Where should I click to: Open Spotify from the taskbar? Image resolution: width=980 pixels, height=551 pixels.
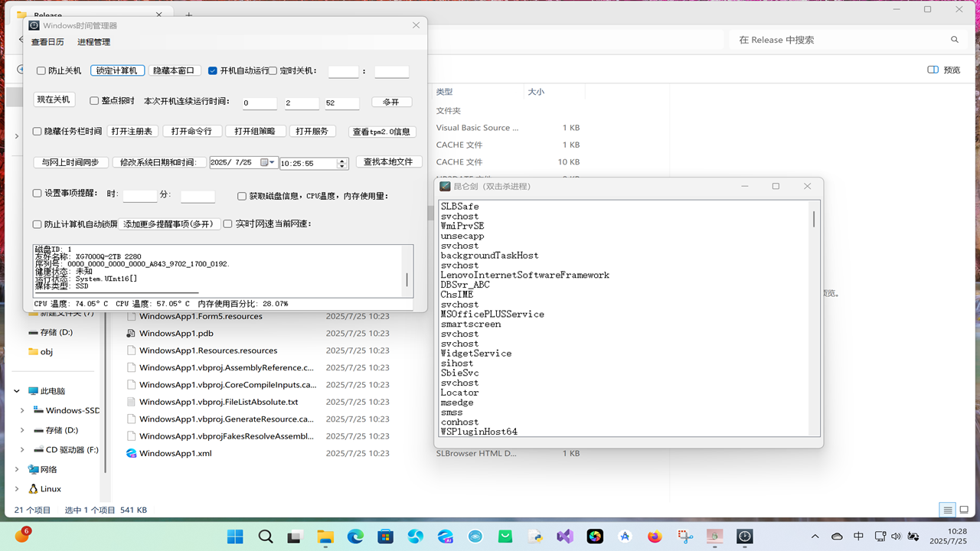[x=594, y=536]
